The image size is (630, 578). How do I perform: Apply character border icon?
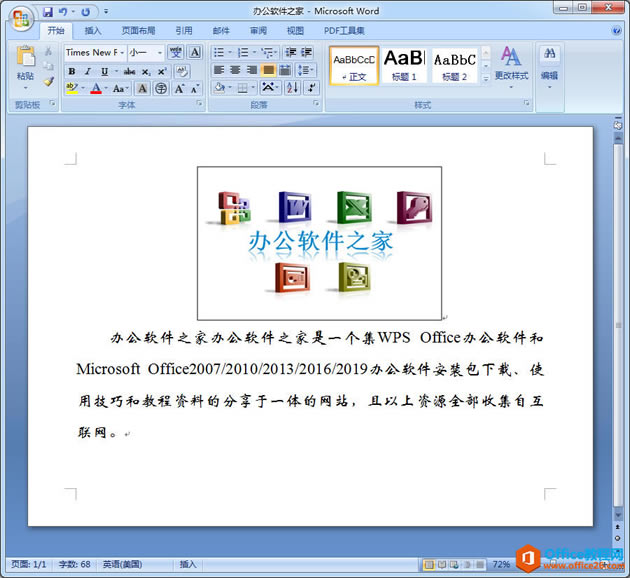pyautogui.click(x=195, y=52)
